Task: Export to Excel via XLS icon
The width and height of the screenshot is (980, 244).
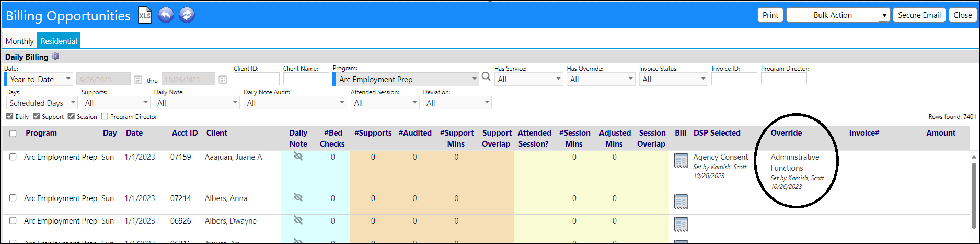Action: click(144, 15)
